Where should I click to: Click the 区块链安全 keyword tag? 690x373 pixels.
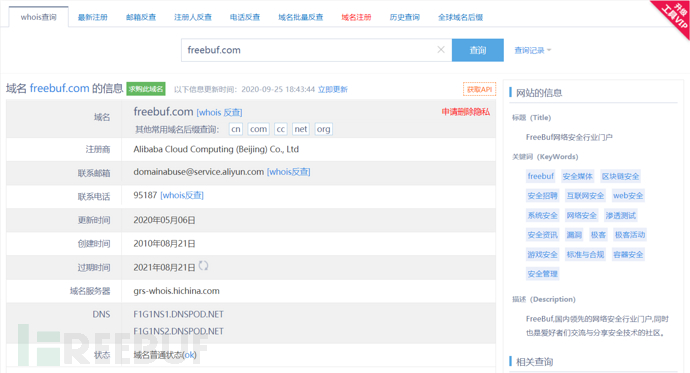(620, 176)
